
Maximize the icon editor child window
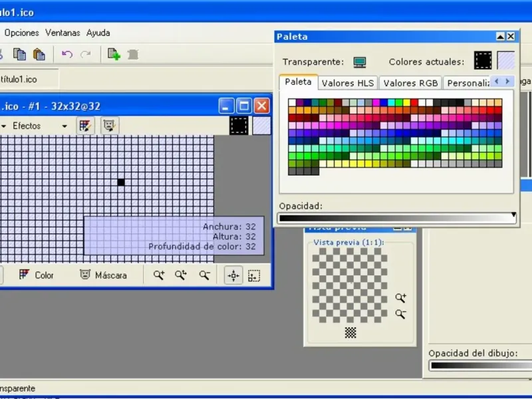pyautogui.click(x=244, y=106)
